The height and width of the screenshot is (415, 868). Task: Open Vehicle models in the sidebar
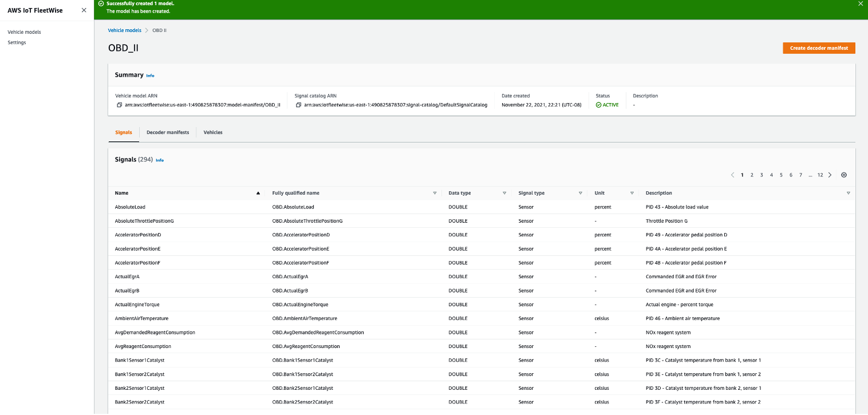[x=24, y=32]
